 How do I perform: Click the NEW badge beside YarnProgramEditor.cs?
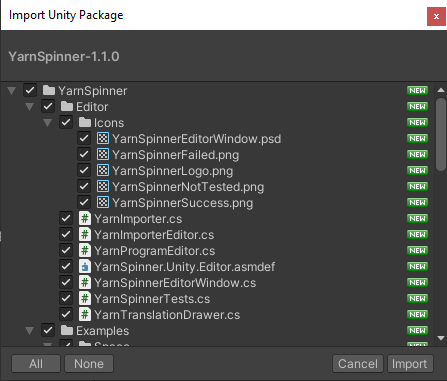417,251
